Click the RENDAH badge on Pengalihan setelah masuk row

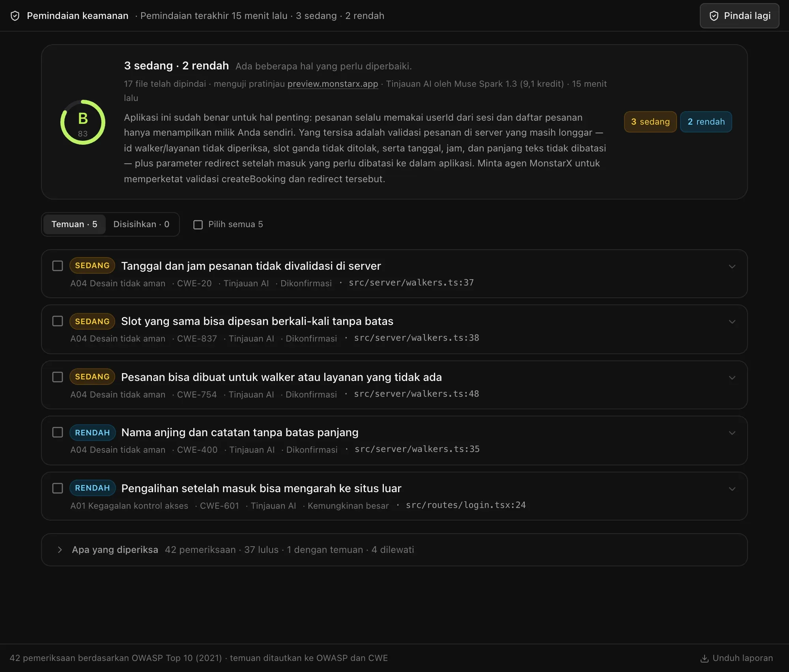93,488
